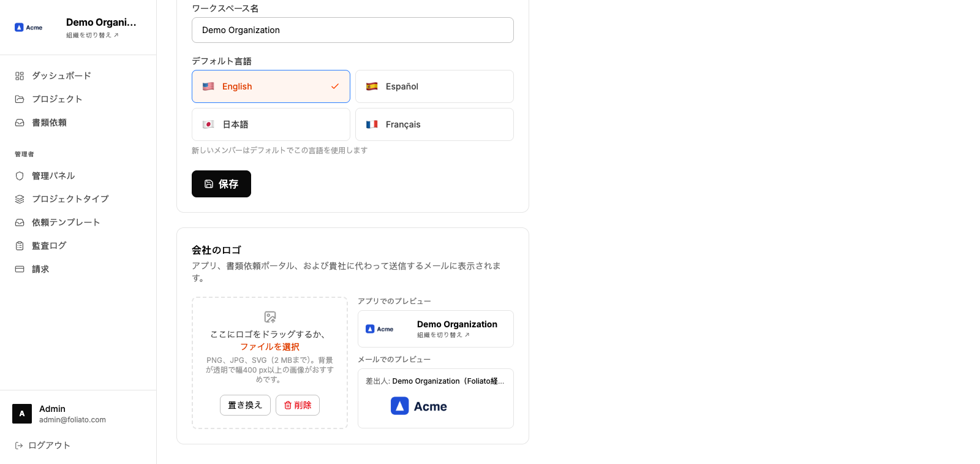Click the Acme logo in sidebar header
This screenshot has width=980, height=464.
[29, 28]
